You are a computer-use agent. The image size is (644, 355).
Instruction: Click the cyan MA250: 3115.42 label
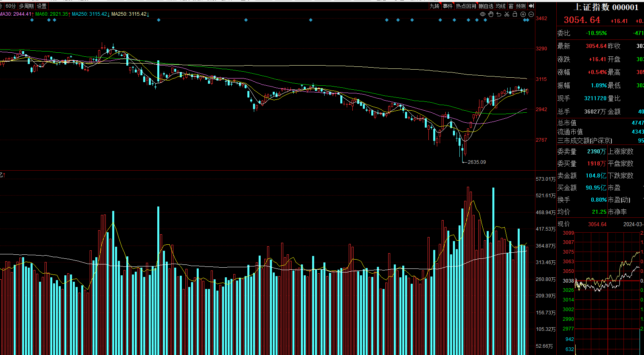pyautogui.click(x=91, y=14)
